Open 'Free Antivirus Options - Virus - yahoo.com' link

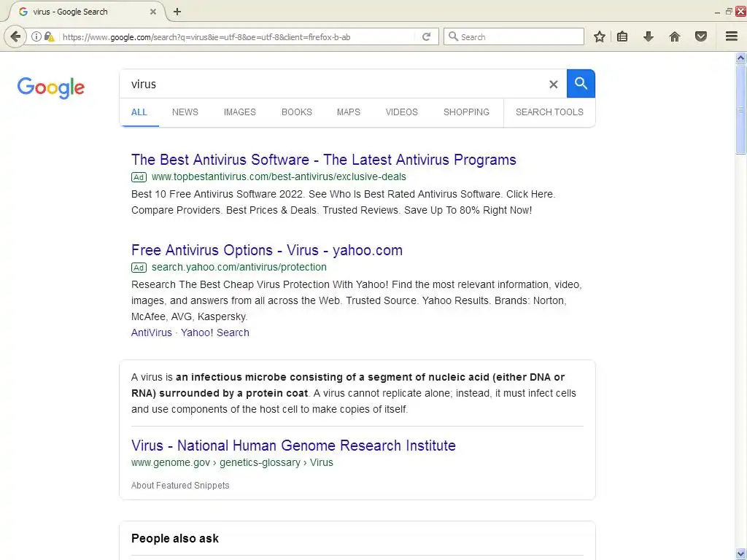[x=267, y=250]
